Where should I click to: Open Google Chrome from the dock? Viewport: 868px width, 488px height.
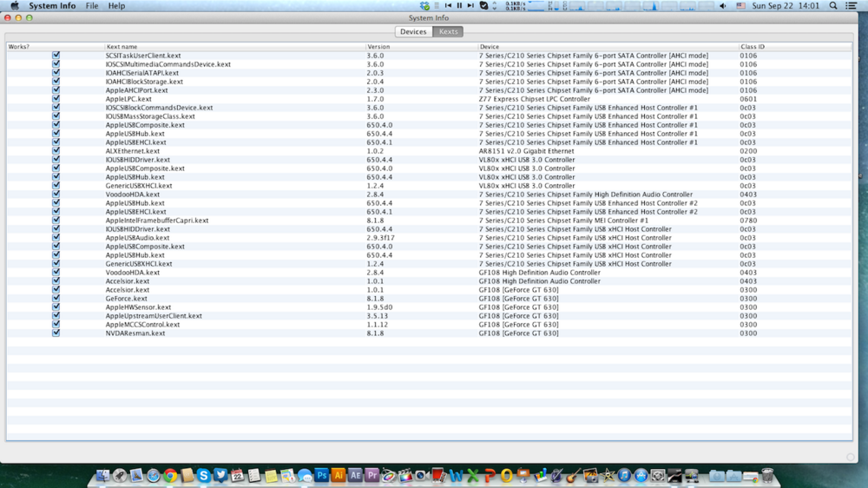[170, 475]
